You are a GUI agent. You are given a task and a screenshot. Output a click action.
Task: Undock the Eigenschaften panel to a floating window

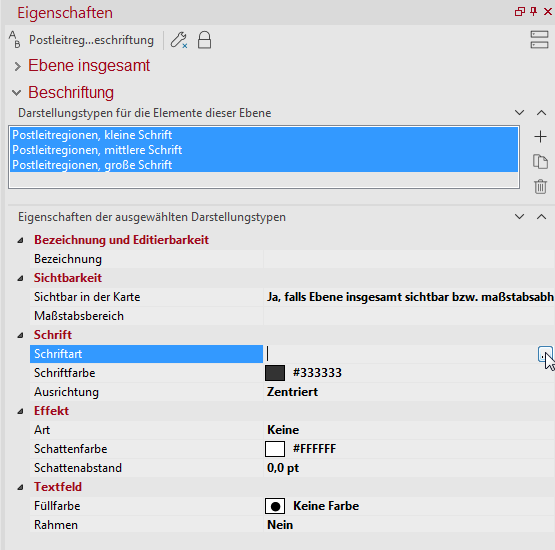coord(519,12)
